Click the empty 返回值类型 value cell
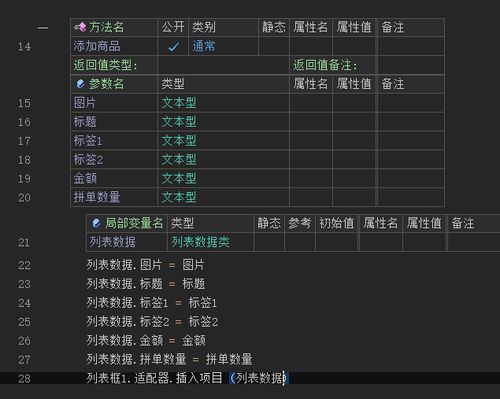 point(223,65)
